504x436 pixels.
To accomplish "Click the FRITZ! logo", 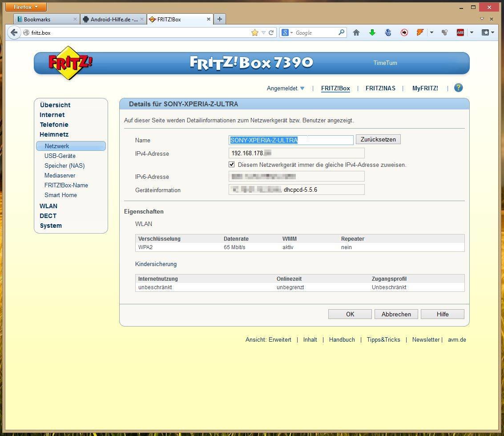I will 70,63.
